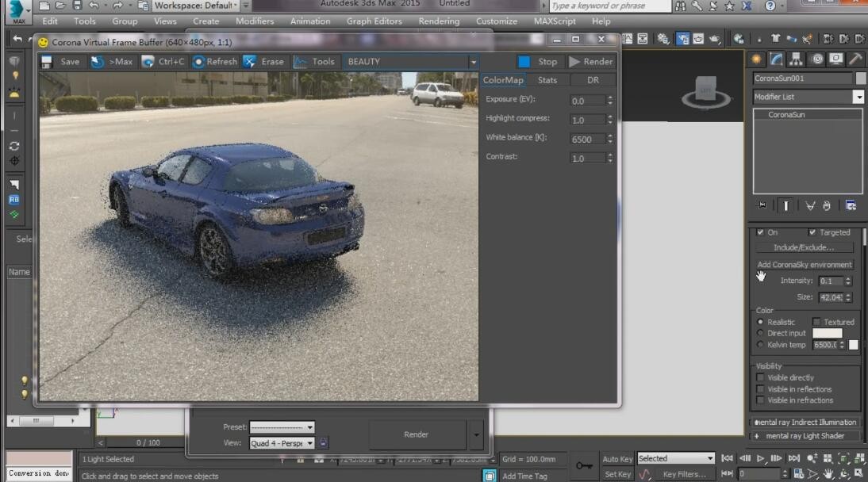Select the Kelvin temp radio button
Image resolution: width=868 pixels, height=482 pixels.
[760, 345]
